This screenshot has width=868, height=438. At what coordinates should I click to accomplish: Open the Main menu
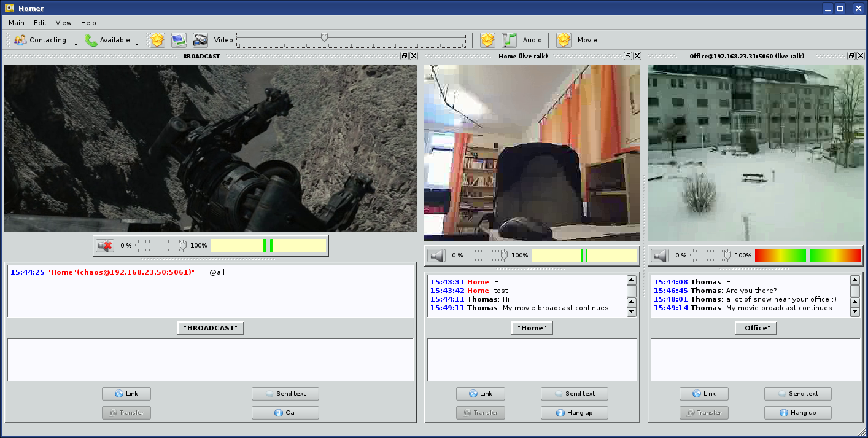(17, 23)
